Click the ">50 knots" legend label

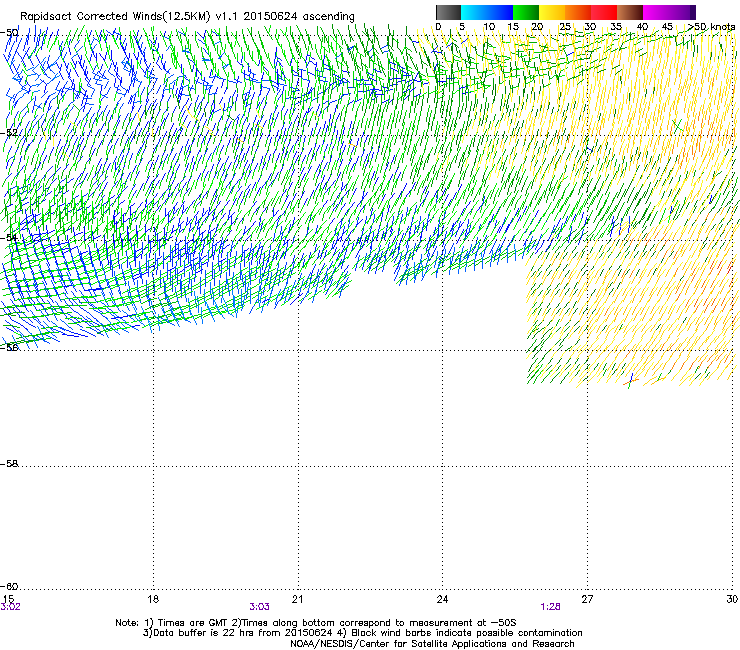pyautogui.click(x=712, y=26)
